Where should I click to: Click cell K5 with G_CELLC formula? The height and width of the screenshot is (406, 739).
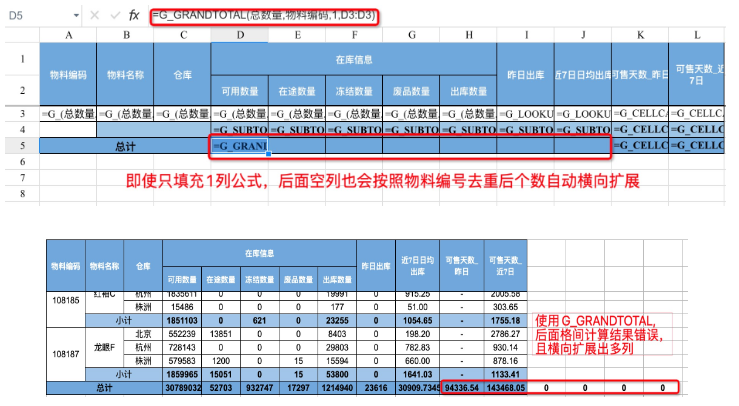click(x=640, y=146)
